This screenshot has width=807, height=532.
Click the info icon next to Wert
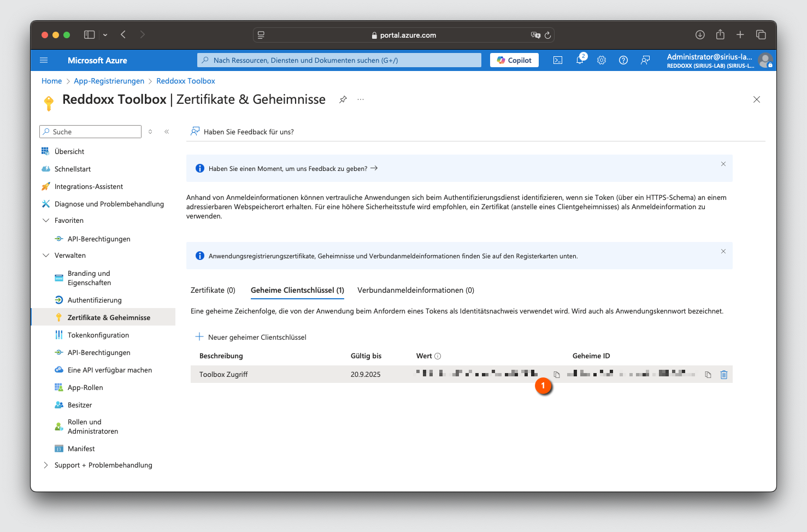[438, 356]
